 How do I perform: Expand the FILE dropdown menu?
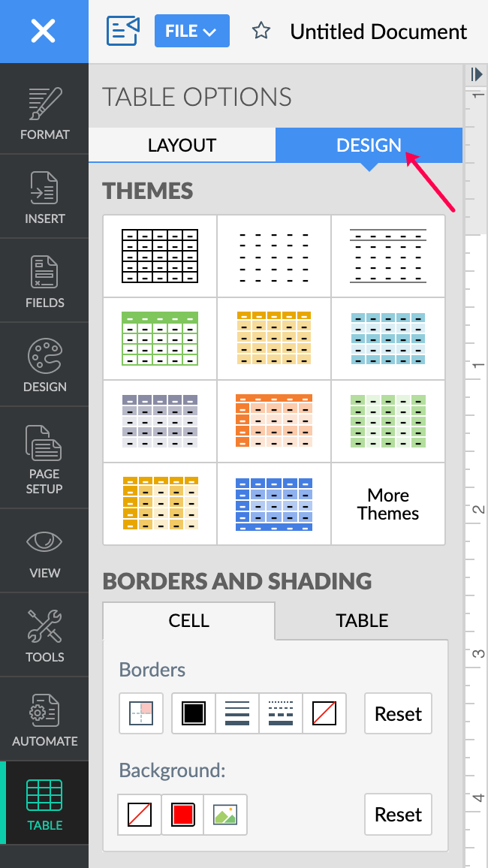click(x=191, y=32)
